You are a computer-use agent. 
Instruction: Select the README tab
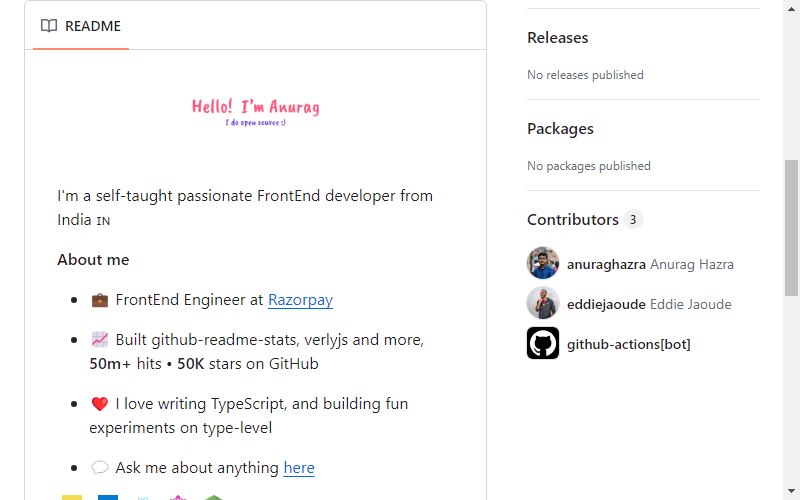tap(81, 26)
